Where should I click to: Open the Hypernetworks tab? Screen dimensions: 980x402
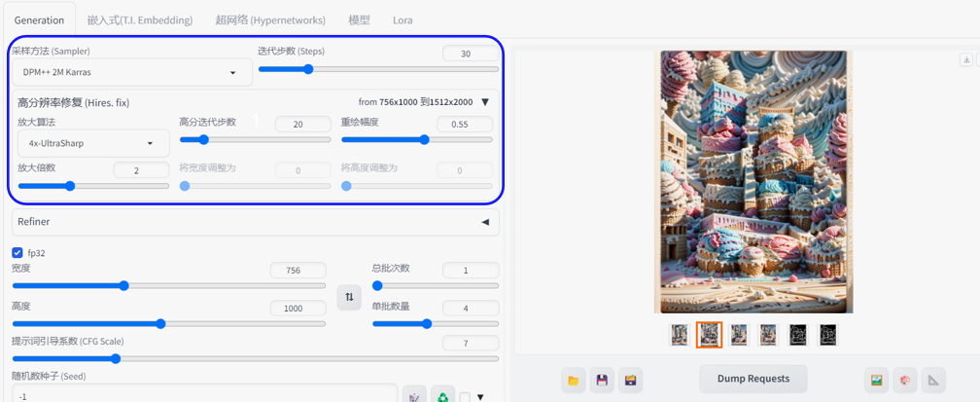pyautogui.click(x=270, y=20)
